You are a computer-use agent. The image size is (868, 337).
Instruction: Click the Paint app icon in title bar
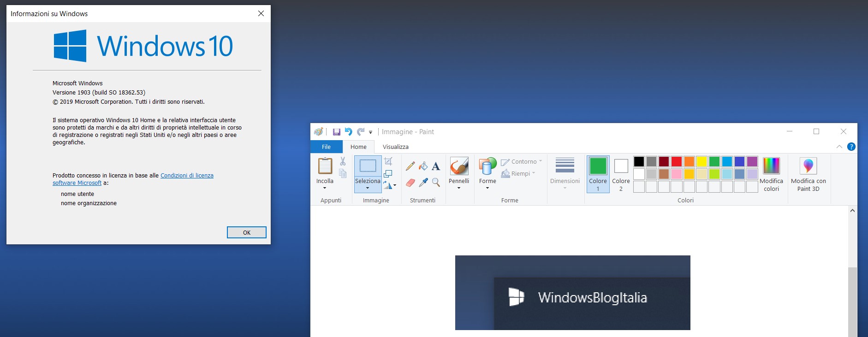(x=318, y=132)
